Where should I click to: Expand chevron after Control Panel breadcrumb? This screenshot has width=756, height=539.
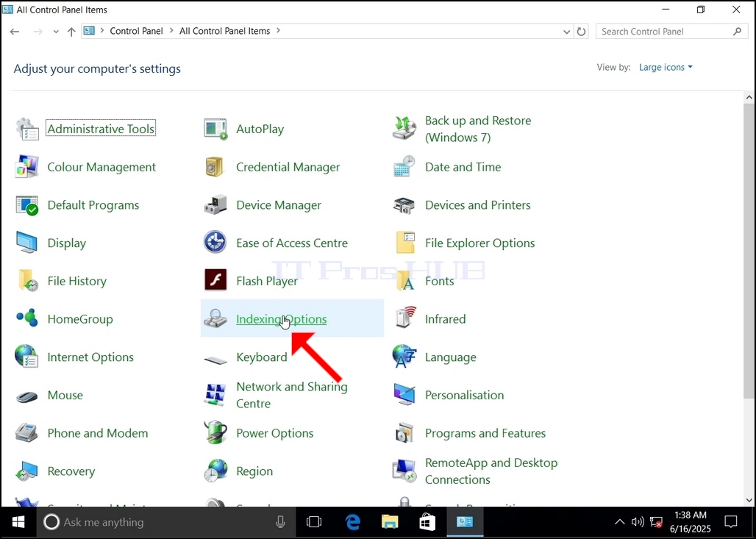tap(171, 31)
